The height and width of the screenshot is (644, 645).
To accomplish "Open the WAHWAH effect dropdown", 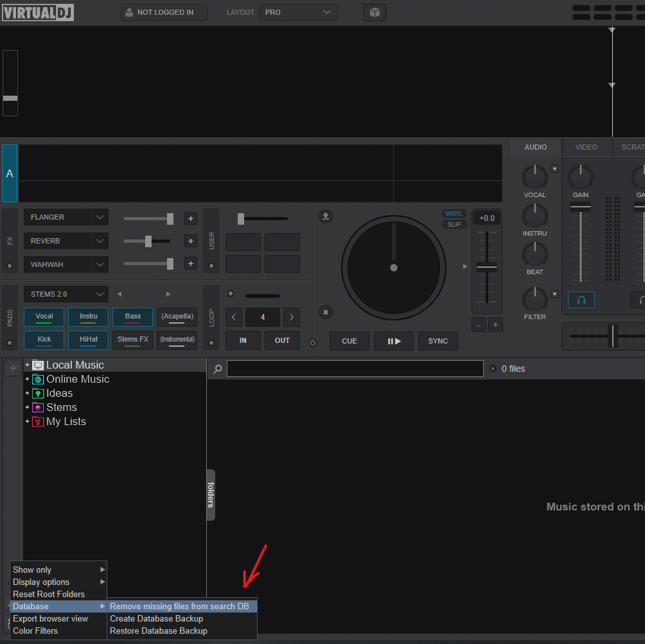I will click(66, 265).
